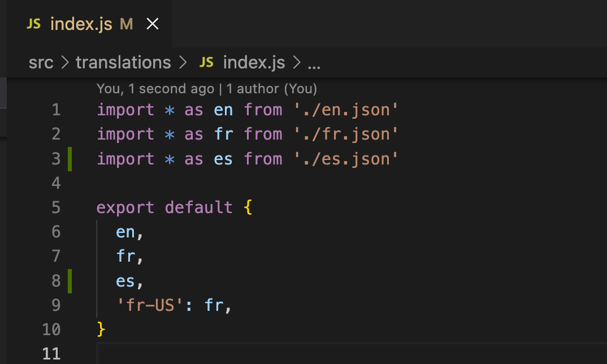The width and height of the screenshot is (607, 364).
Task: Close the index.js editor tab
Action: [x=153, y=24]
